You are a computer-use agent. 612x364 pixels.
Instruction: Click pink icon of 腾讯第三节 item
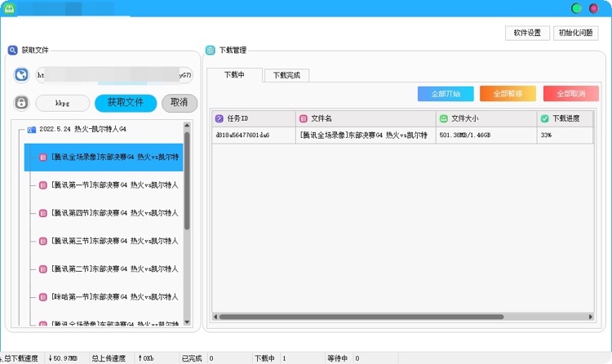click(x=43, y=241)
